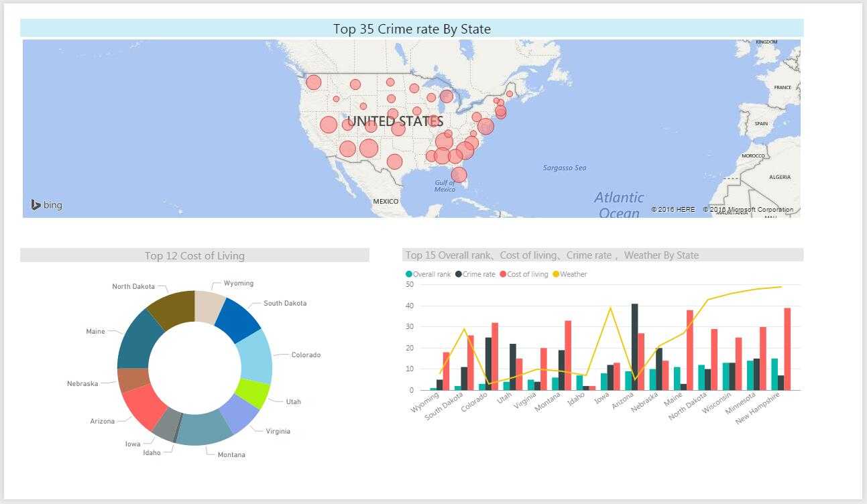Click the SPAIN label on the map

(761, 124)
